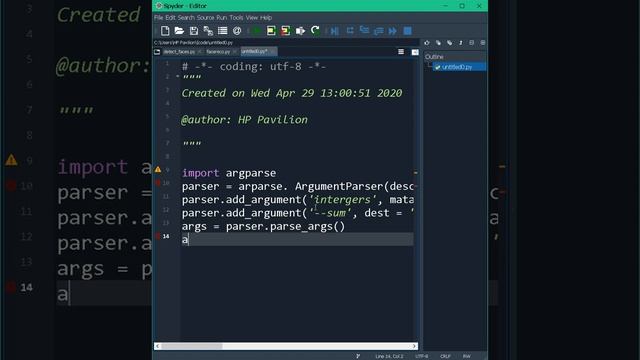Click fourth Outline pane toolbar icon

pos(461,43)
